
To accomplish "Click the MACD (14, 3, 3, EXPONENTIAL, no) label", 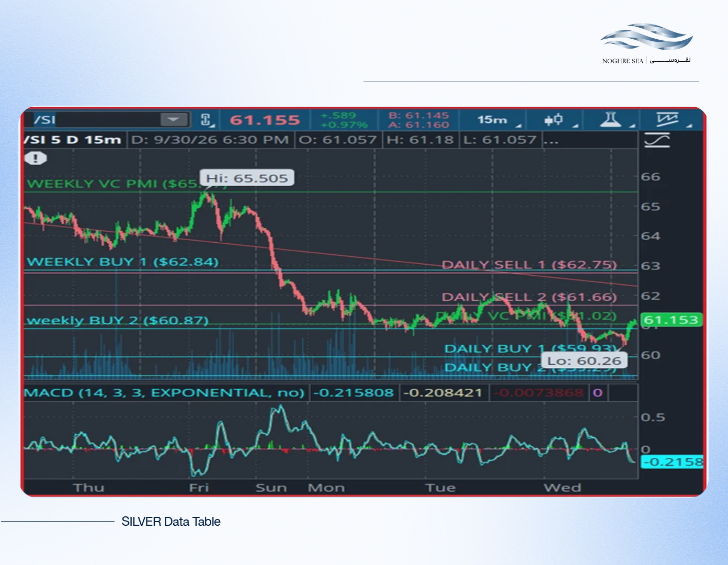I will (164, 392).
